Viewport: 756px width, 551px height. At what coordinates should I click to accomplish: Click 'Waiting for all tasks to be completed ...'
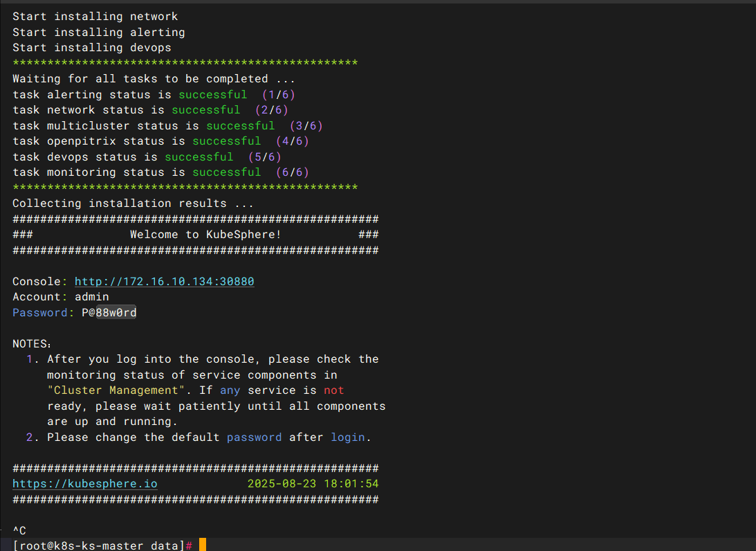(154, 79)
